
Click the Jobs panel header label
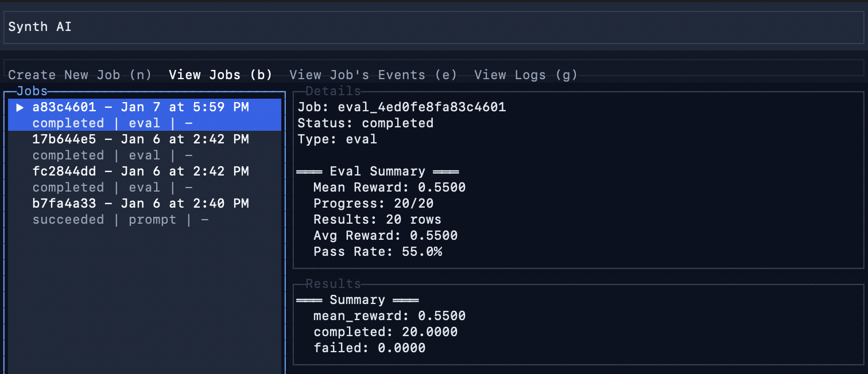[x=32, y=91]
